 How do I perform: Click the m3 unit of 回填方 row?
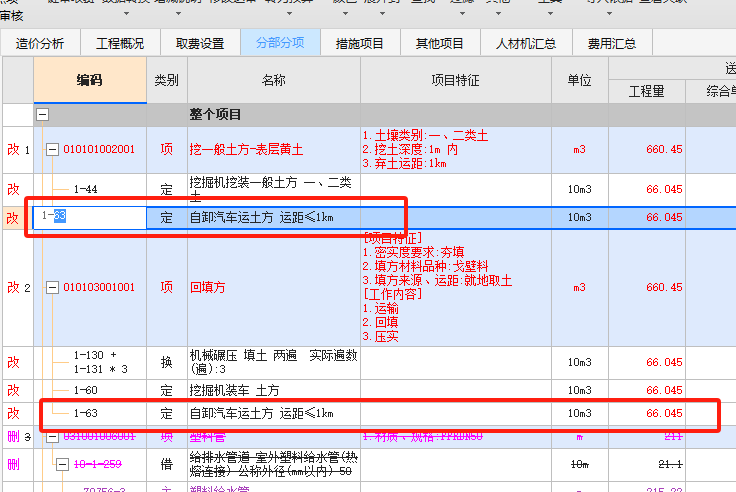[x=580, y=287]
